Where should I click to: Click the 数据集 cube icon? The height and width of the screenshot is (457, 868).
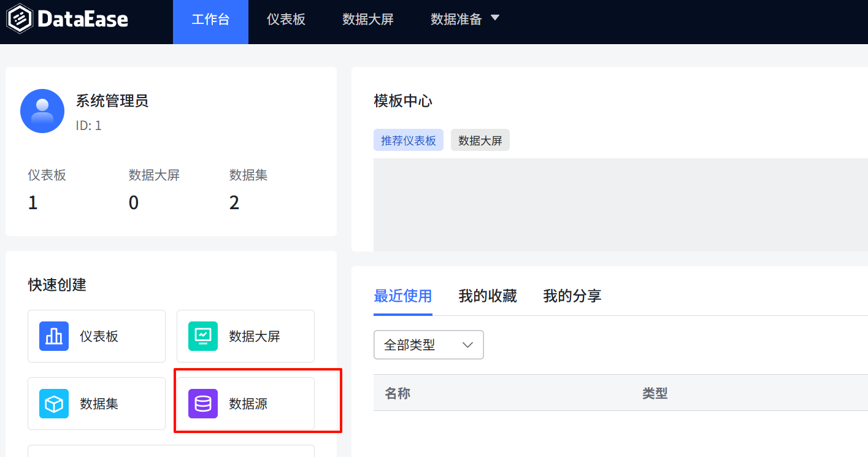tap(54, 404)
